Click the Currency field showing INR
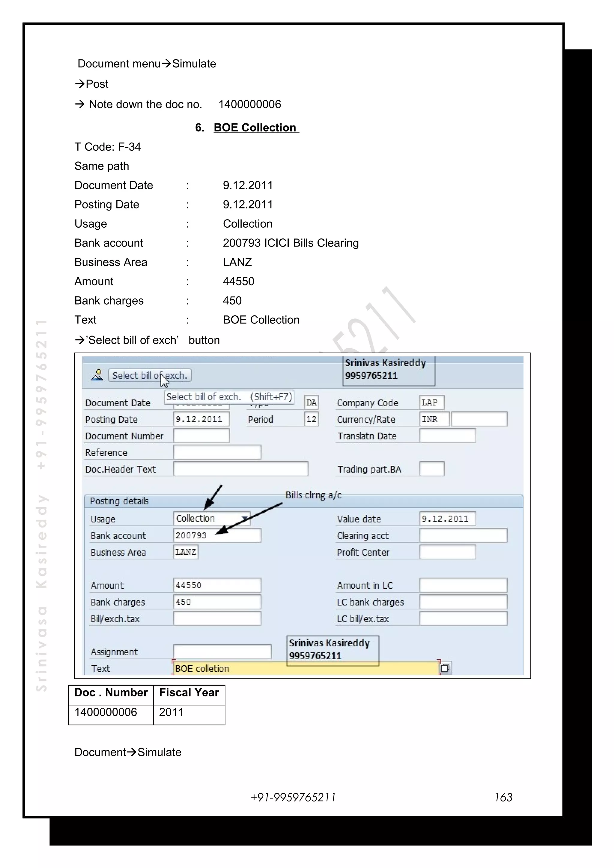 (434, 419)
